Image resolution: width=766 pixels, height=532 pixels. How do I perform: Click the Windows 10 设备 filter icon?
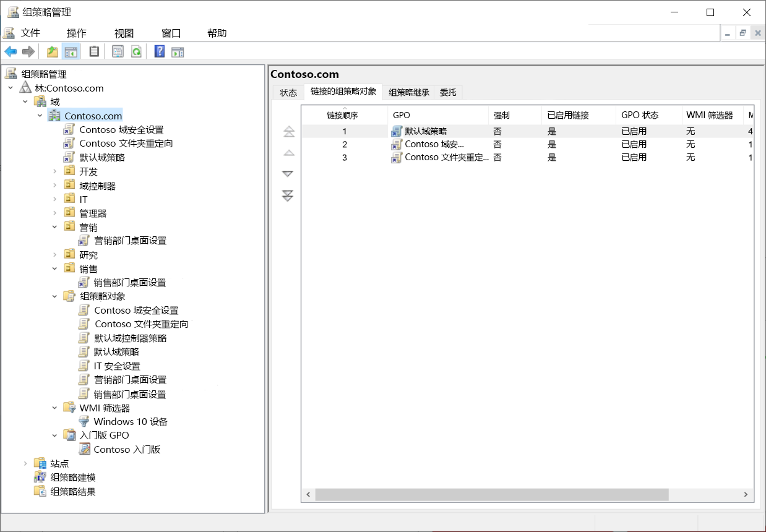tap(84, 422)
